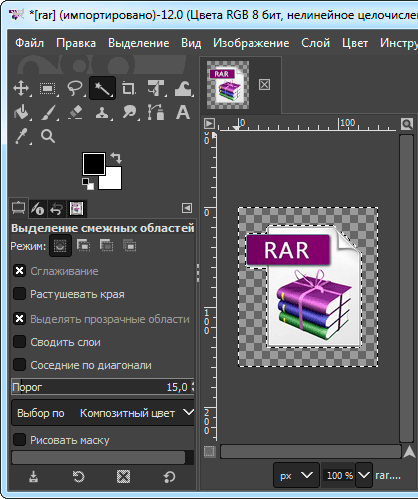The height and width of the screenshot is (499, 418).
Task: Select the Clone stamp tool
Action: [102, 113]
